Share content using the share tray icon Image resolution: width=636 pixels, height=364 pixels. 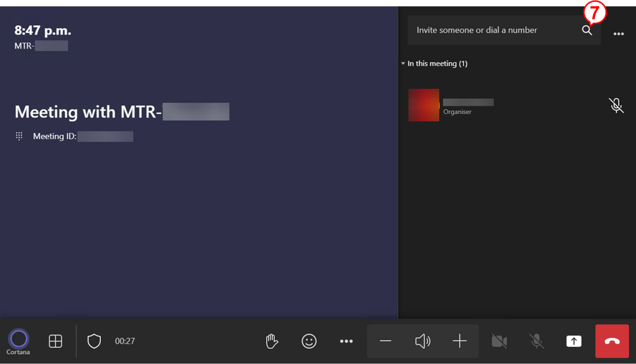click(x=574, y=341)
